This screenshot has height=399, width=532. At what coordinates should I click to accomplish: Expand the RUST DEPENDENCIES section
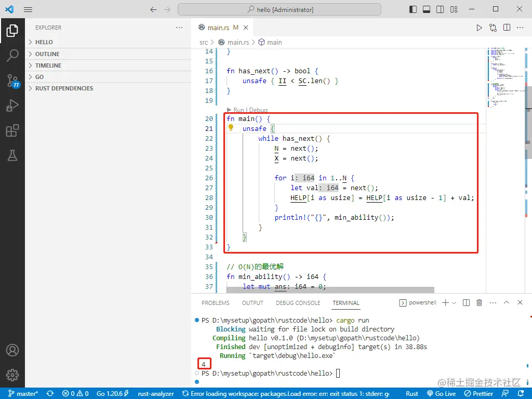(108, 88)
